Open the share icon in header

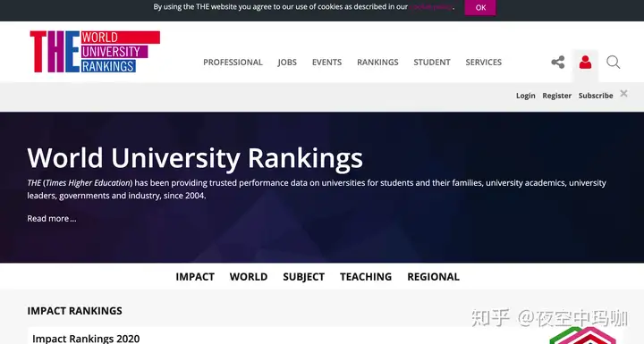coord(558,62)
